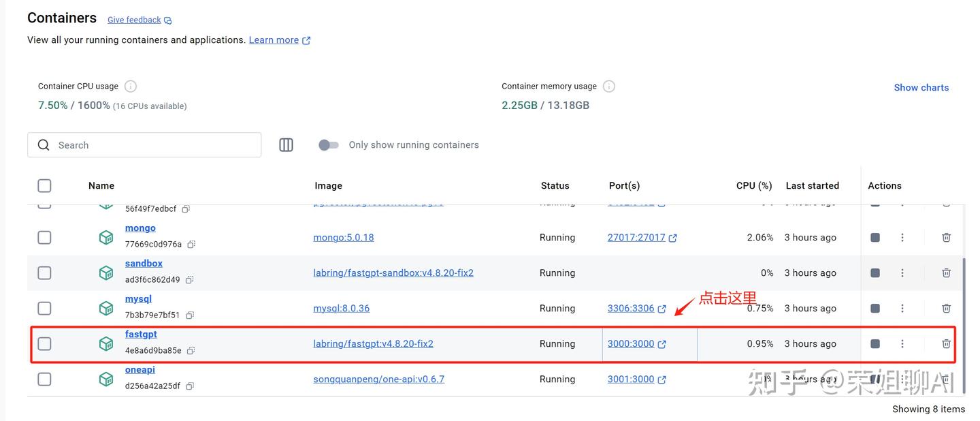Click the Showing 8 items label
This screenshot has height=421, width=980.
tap(928, 409)
